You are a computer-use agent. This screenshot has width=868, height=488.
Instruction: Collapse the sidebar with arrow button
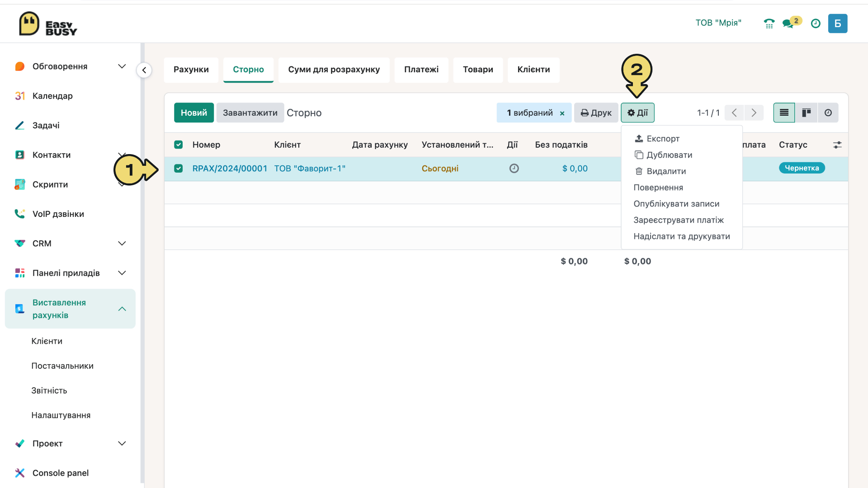point(144,70)
